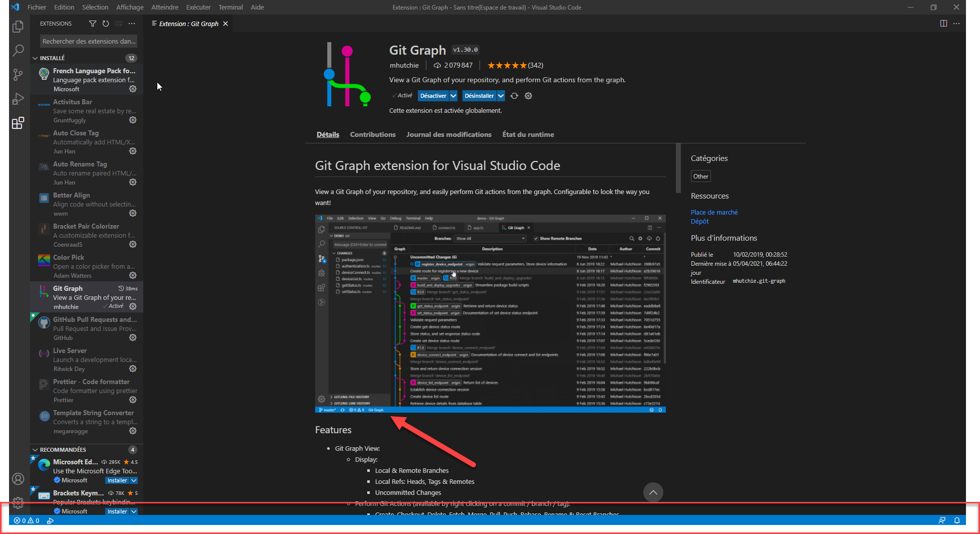Image resolution: width=980 pixels, height=534 pixels.
Task: Open the Run and Debug view
Action: coord(18,98)
